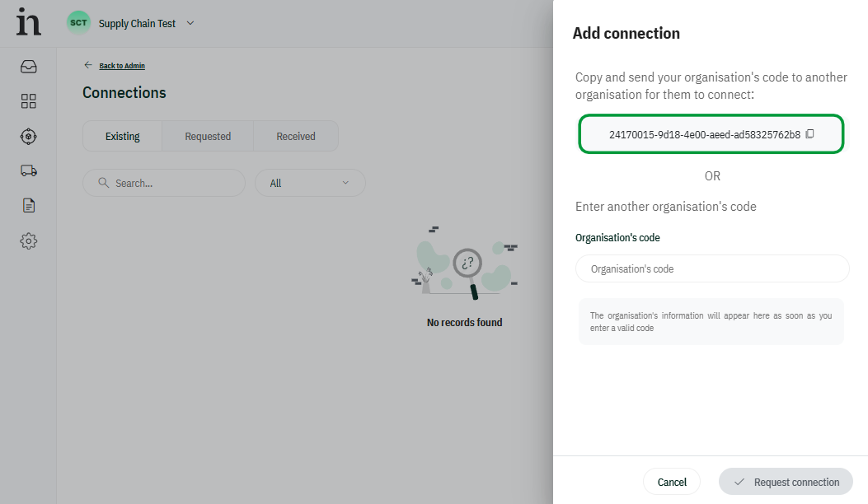Click the 'in' logo at top left
Image resolution: width=868 pixels, height=504 pixels.
click(x=28, y=22)
